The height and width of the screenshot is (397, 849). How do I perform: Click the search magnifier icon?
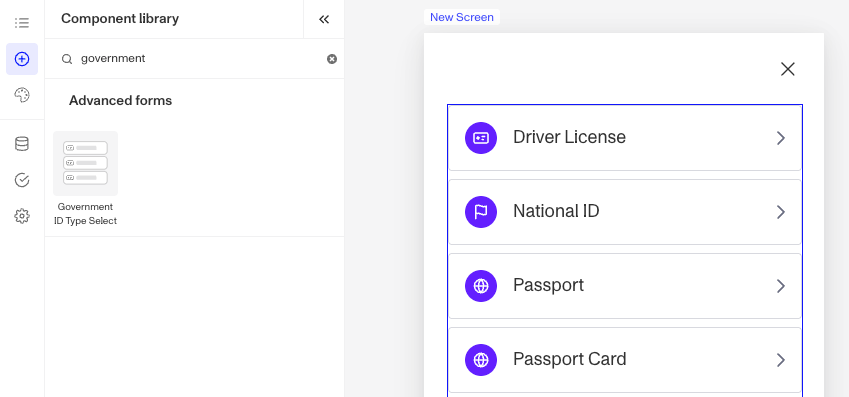(x=67, y=59)
